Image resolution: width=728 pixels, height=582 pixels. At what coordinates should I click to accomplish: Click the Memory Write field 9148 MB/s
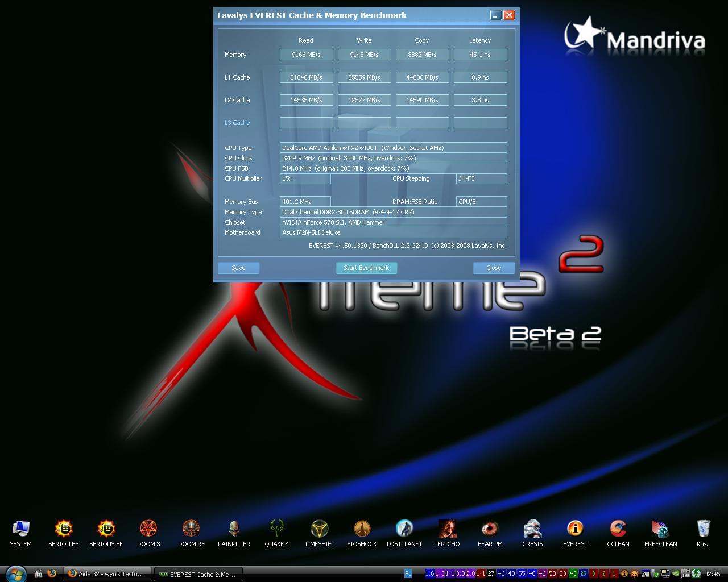pos(364,55)
